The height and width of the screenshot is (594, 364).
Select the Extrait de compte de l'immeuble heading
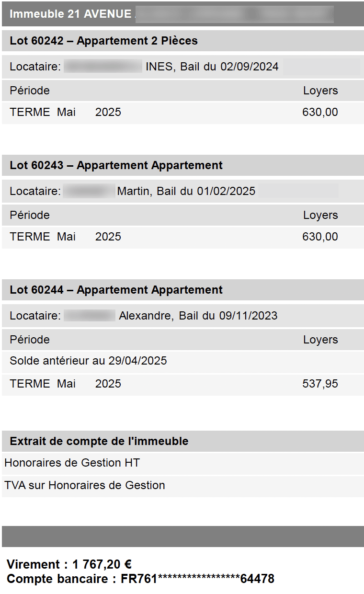(x=99, y=441)
